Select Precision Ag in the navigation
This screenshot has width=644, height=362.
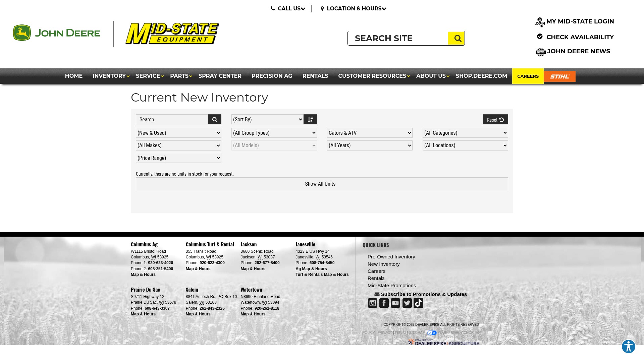click(272, 76)
